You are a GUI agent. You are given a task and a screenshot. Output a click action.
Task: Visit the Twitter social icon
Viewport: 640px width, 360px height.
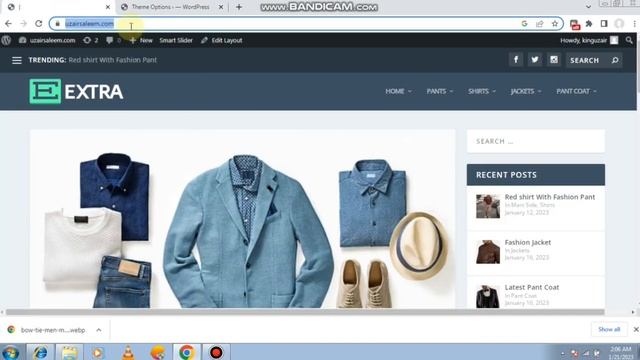(535, 60)
